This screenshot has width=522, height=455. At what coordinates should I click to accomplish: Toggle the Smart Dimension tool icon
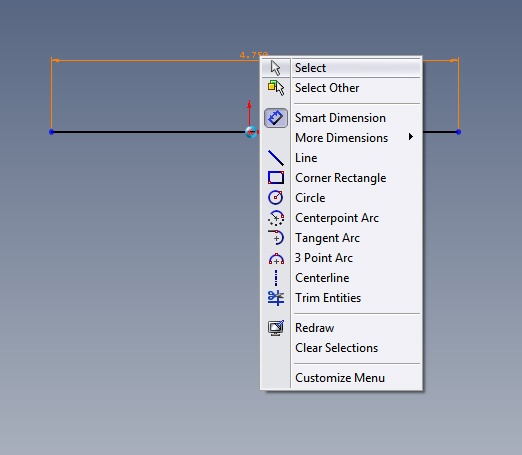pyautogui.click(x=276, y=118)
